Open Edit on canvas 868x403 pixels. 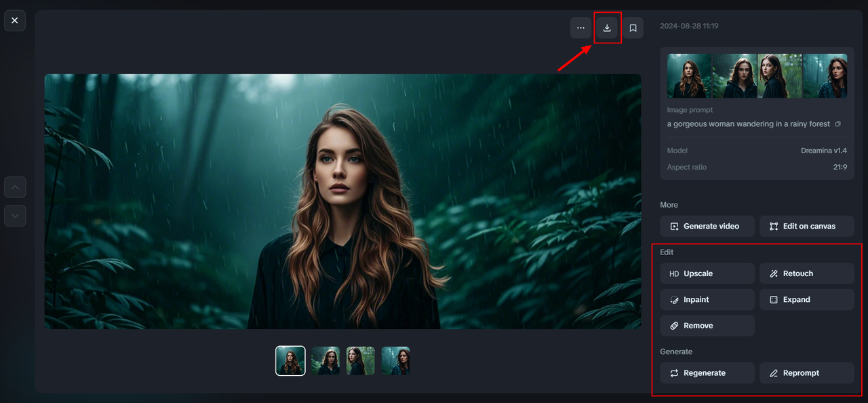[x=807, y=226]
